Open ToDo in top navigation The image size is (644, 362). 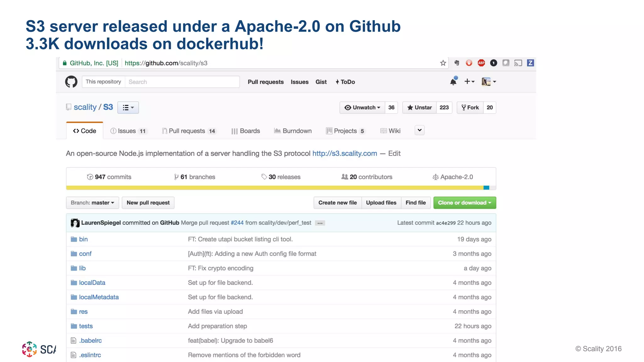(x=345, y=82)
